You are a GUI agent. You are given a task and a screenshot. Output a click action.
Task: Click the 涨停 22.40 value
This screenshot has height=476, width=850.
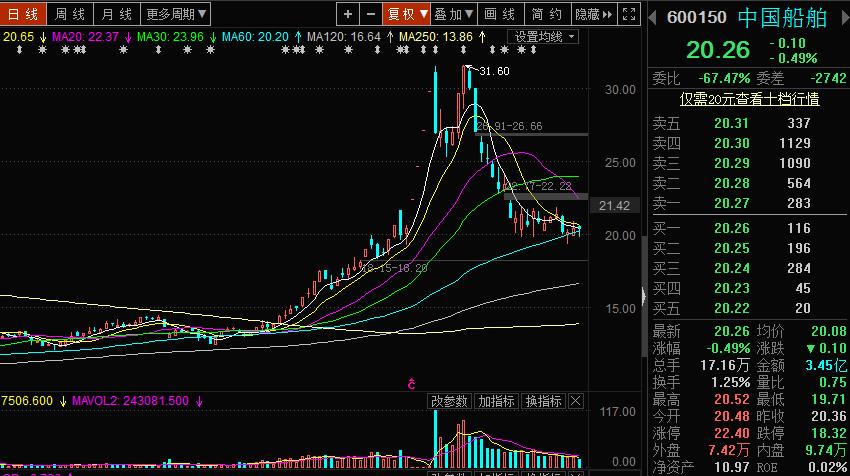(x=732, y=434)
